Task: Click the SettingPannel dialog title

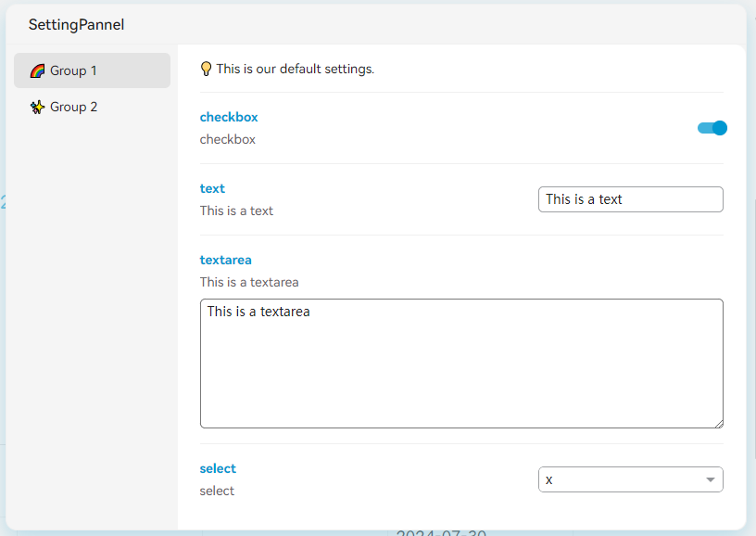Action: click(x=76, y=25)
